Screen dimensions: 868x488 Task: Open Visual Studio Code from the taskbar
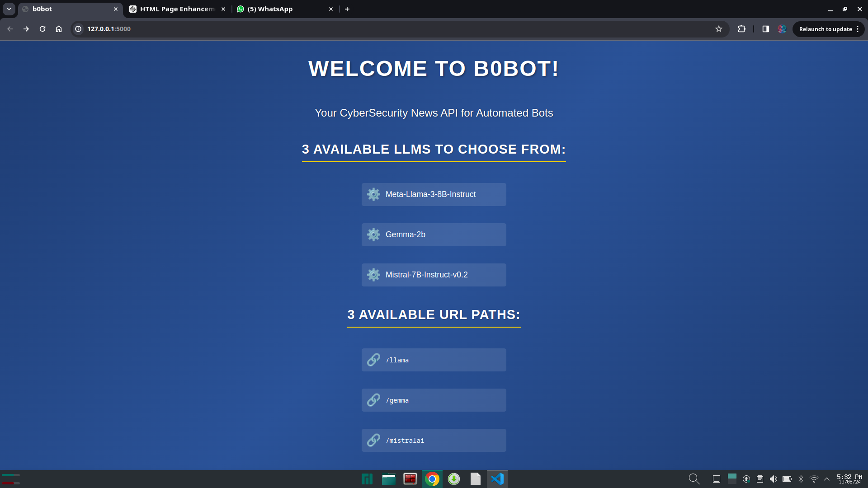point(497,479)
